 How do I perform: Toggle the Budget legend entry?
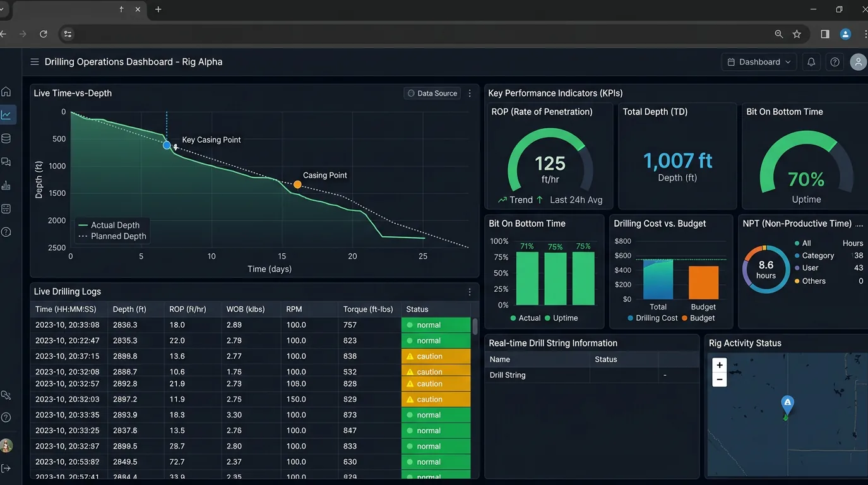[698, 318]
